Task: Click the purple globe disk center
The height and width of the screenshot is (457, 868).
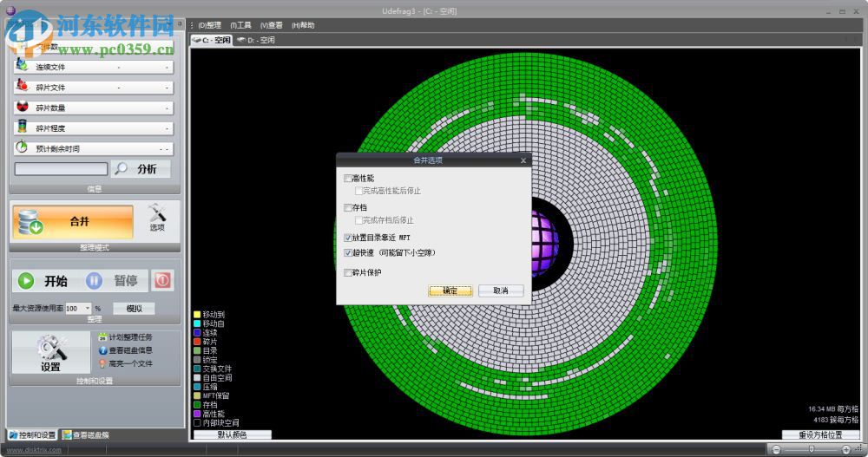Action: tap(544, 244)
